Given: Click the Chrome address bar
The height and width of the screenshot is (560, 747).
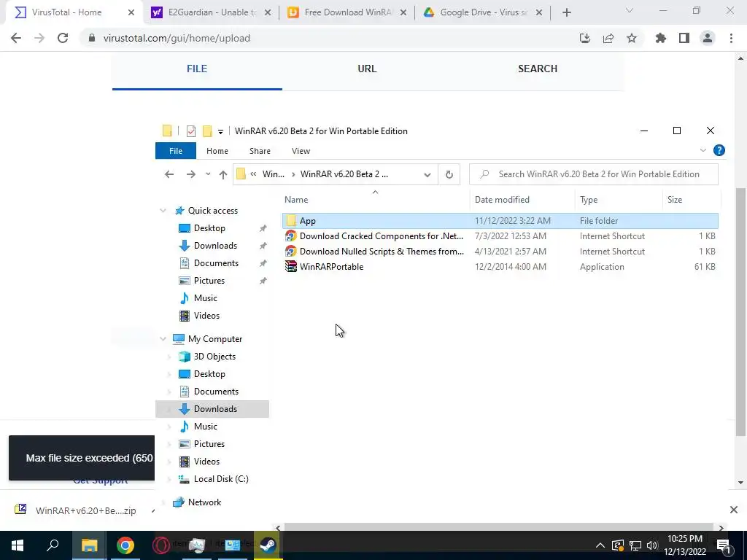Looking at the screenshot, I should click(329, 38).
